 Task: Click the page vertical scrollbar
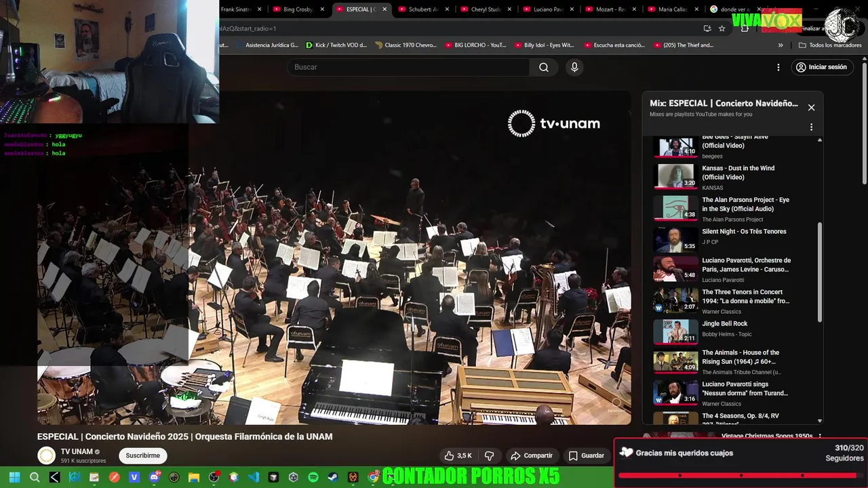coord(865,122)
